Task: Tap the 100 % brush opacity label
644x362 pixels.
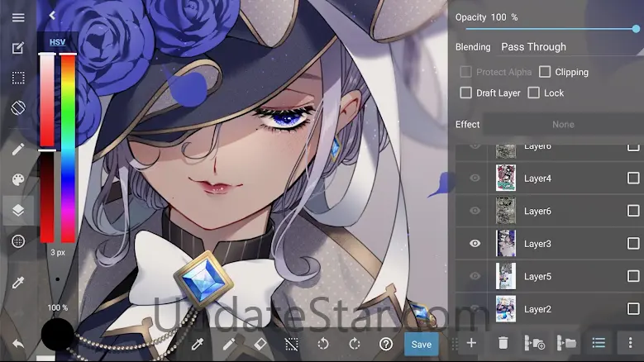Action: click(58, 307)
